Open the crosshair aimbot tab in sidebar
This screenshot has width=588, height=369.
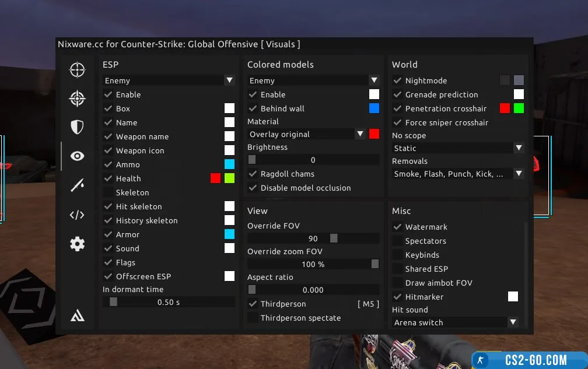point(77,70)
